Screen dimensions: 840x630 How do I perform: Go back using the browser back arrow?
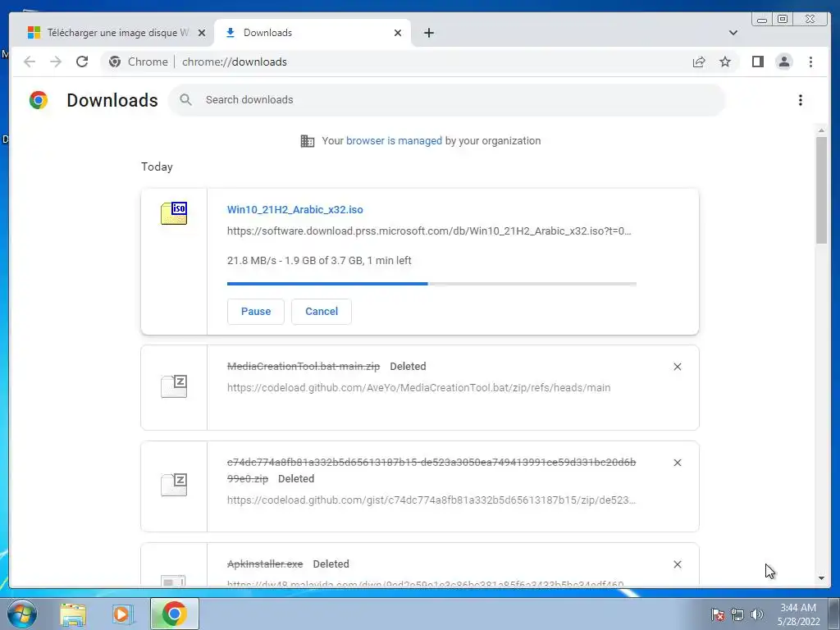tap(30, 62)
